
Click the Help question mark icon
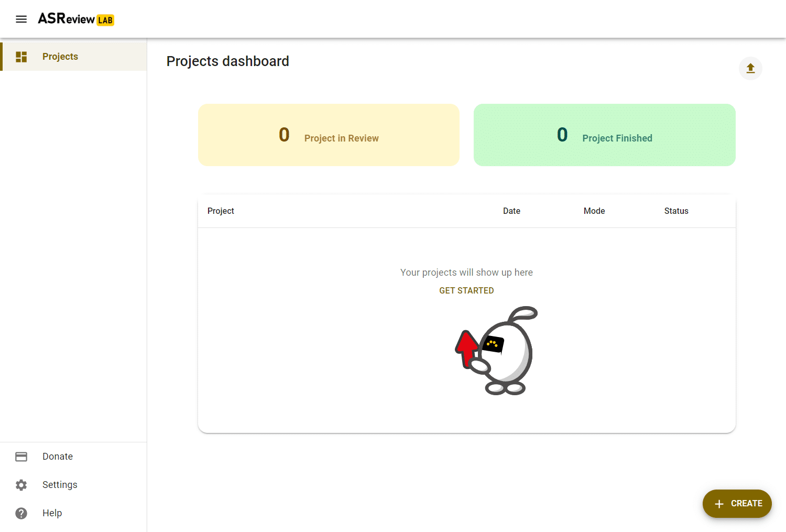(21, 513)
